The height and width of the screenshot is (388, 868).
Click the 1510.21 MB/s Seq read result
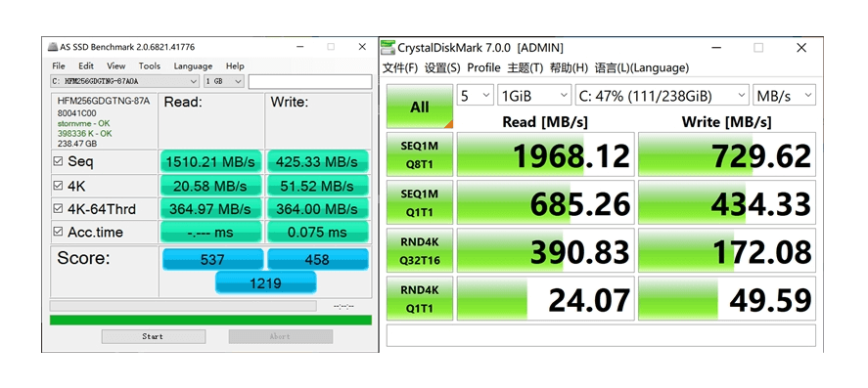tap(210, 162)
